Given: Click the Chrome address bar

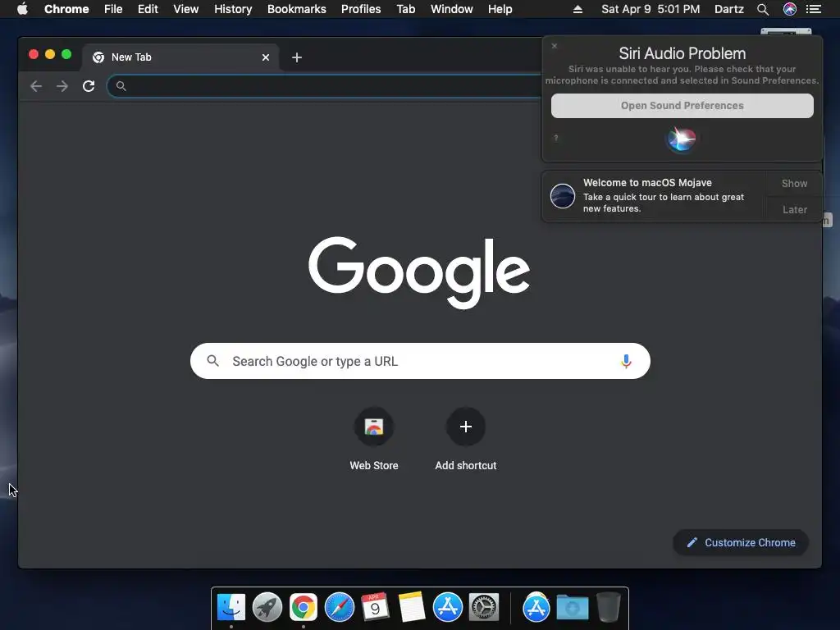Looking at the screenshot, I should [x=325, y=86].
